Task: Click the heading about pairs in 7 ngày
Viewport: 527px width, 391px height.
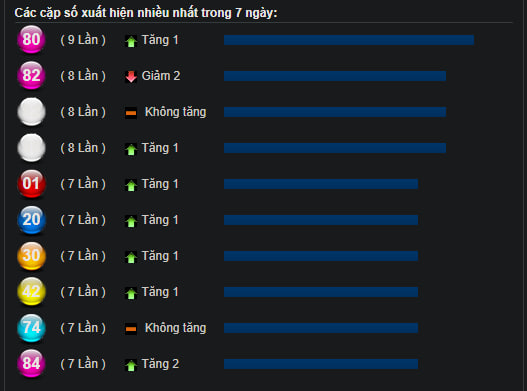Action: [x=146, y=13]
